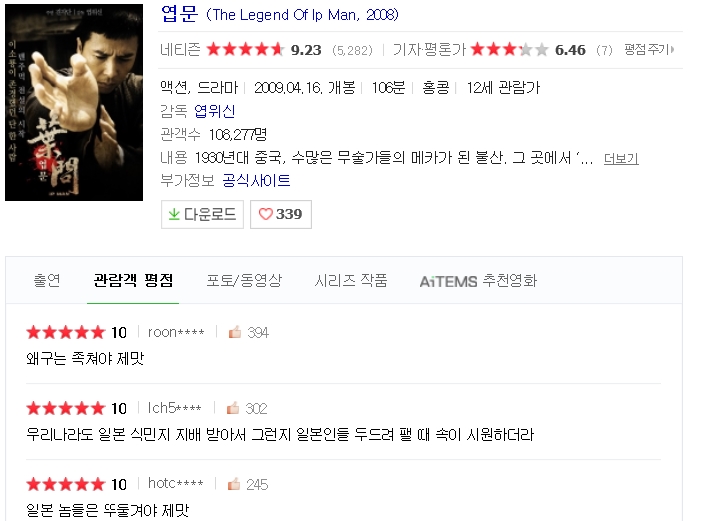719x521 pixels.
Task: Click the critic star rating icons
Action: [x=509, y=49]
